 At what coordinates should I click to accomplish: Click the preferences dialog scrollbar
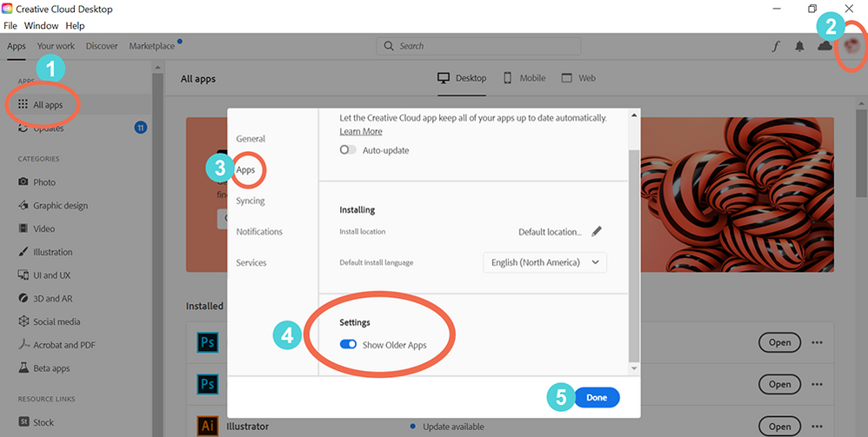point(634,255)
